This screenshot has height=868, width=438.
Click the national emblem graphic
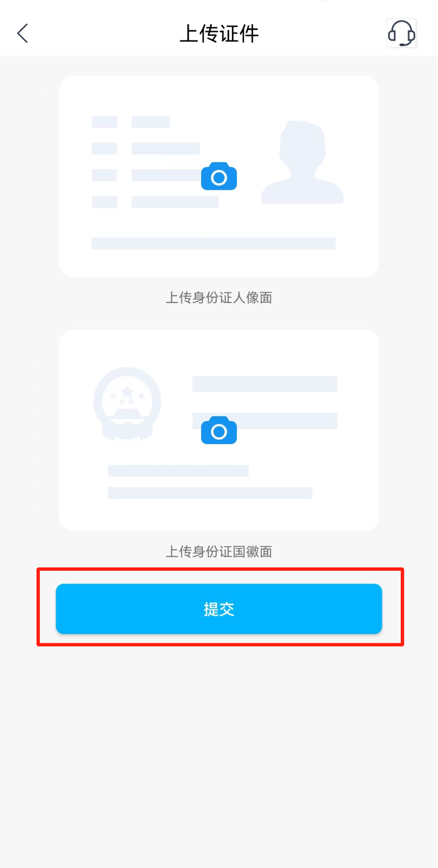click(127, 404)
